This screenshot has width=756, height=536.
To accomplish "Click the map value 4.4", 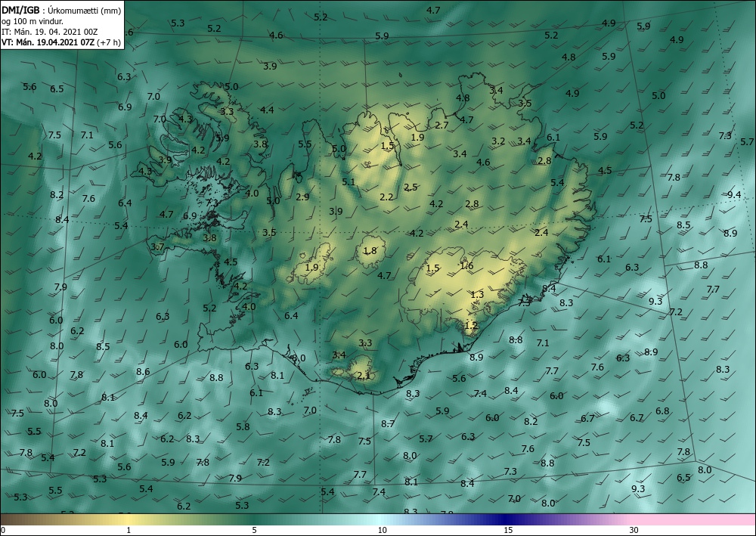I will tap(267, 110).
